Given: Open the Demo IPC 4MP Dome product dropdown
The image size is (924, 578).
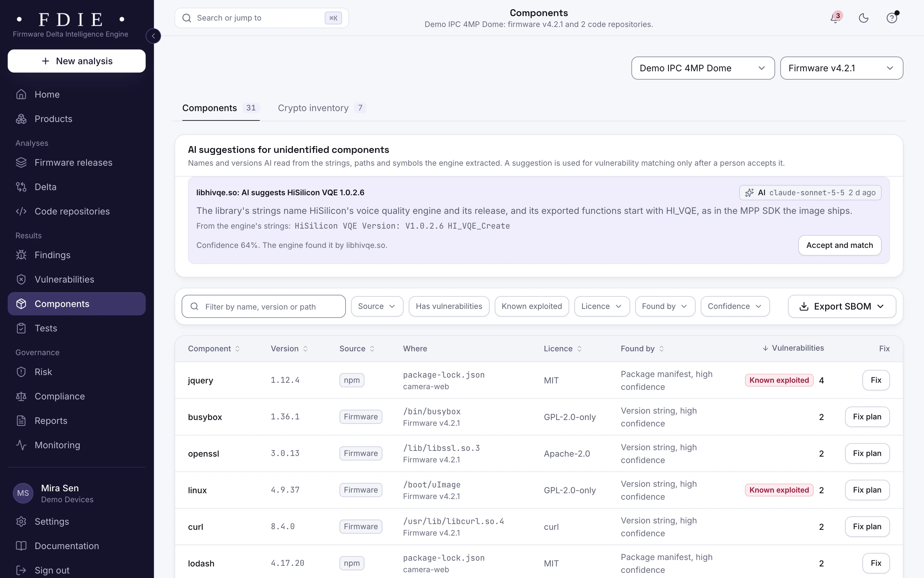Looking at the screenshot, I should pos(703,68).
